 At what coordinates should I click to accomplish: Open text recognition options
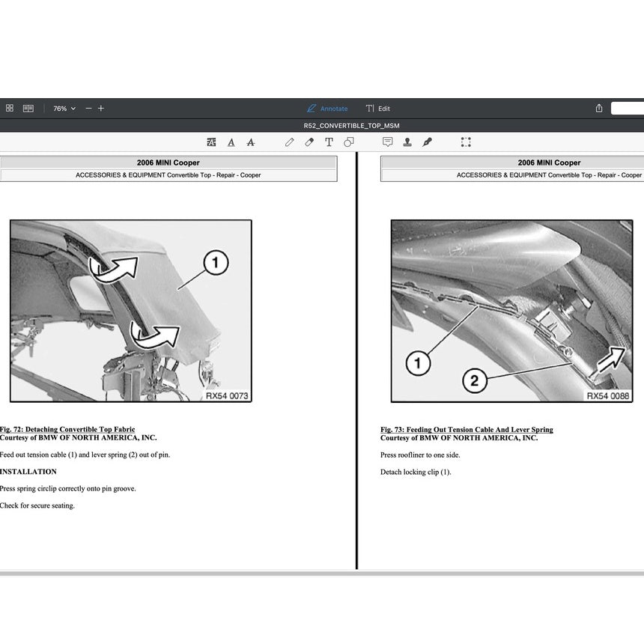tap(210, 142)
